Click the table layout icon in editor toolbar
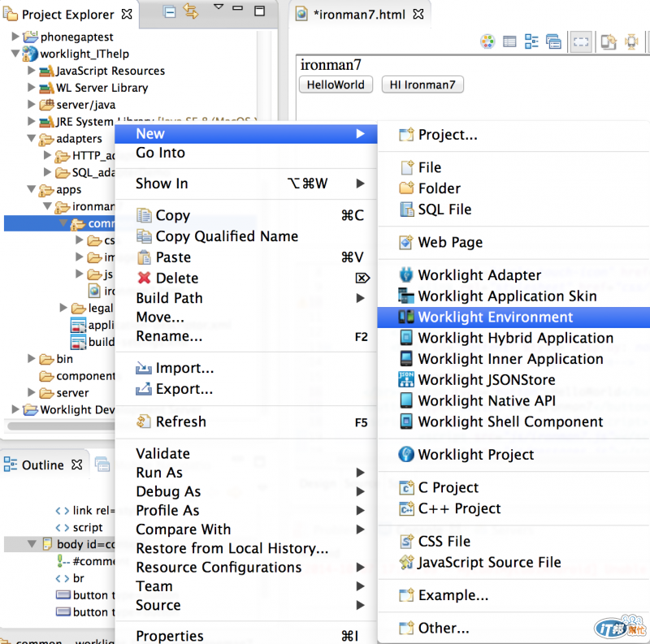Viewport: 650px width, 644px height. (509, 41)
